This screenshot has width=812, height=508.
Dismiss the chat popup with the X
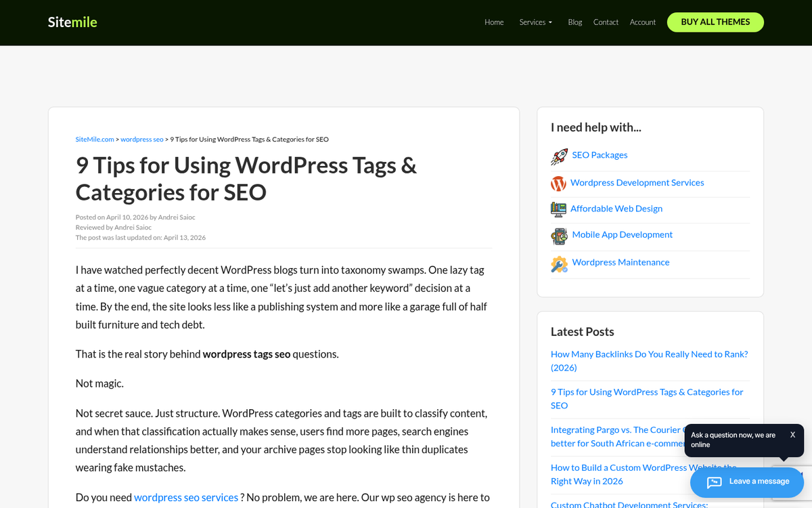coord(791,433)
